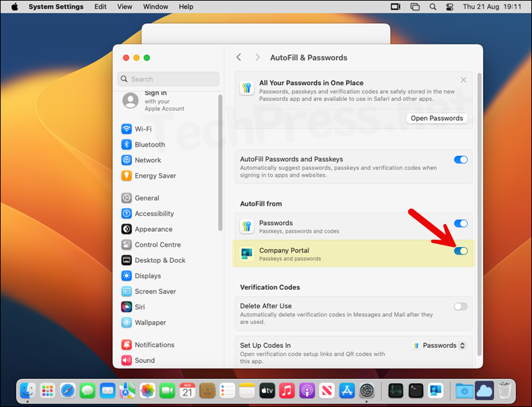Toggle Passwords AutoFill source switch
The height and width of the screenshot is (407, 532).
pos(460,224)
